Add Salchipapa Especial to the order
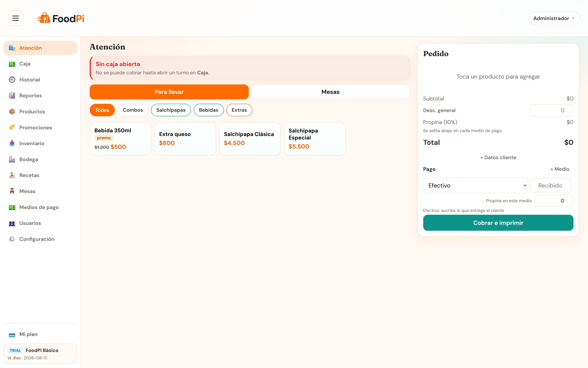Screen dimensions: 588x368 pyautogui.click(x=314, y=139)
